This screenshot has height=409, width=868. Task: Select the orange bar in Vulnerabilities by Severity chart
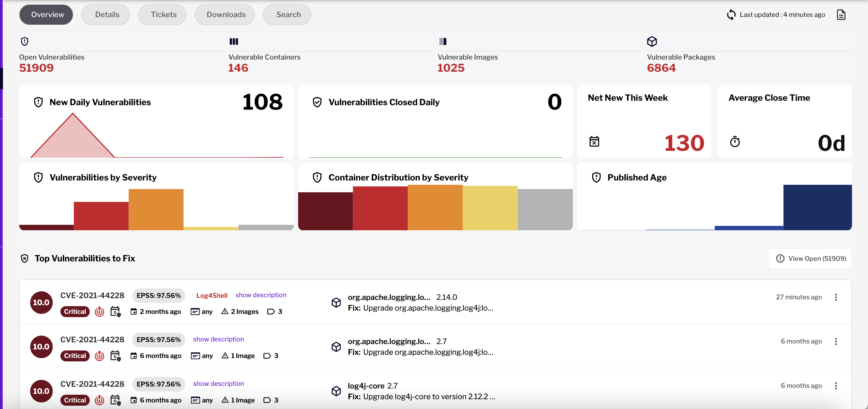tap(156, 210)
